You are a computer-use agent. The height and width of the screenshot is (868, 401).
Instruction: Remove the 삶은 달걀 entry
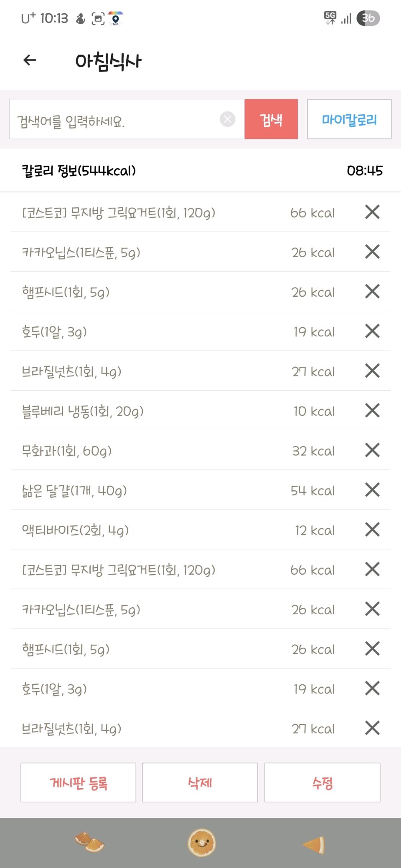pos(372,490)
